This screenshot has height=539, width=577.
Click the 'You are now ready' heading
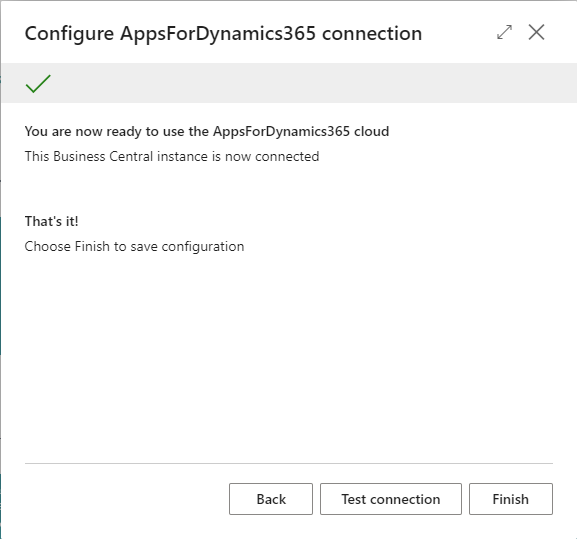(207, 131)
